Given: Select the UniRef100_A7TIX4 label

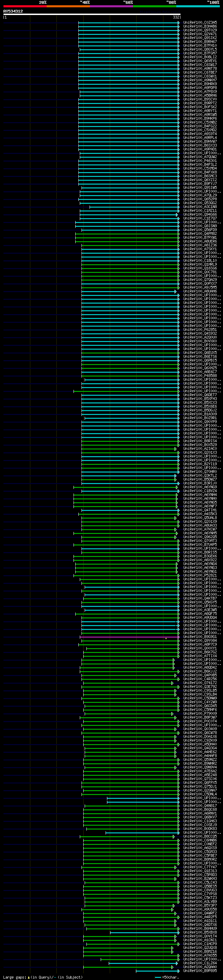Looking at the screenshot, I should click(200, 656).
